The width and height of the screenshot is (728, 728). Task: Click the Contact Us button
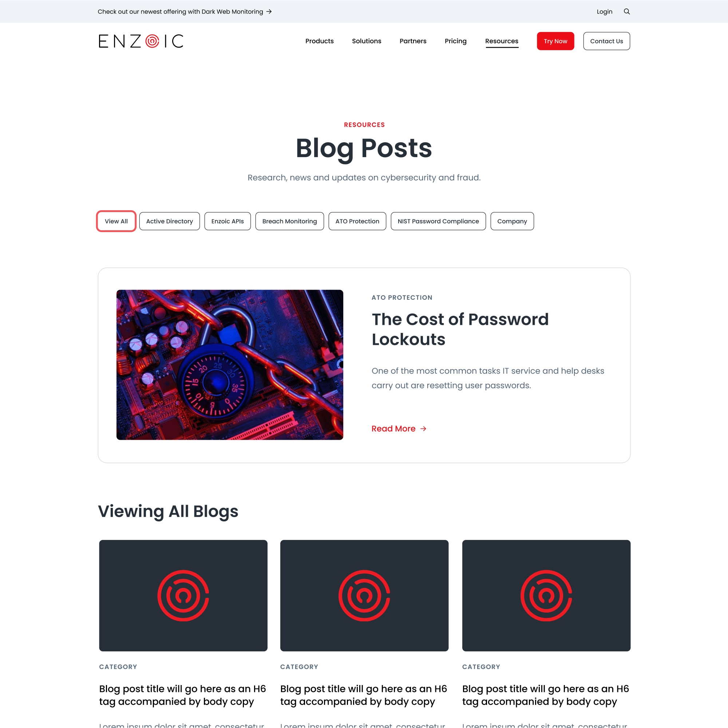[x=605, y=41]
